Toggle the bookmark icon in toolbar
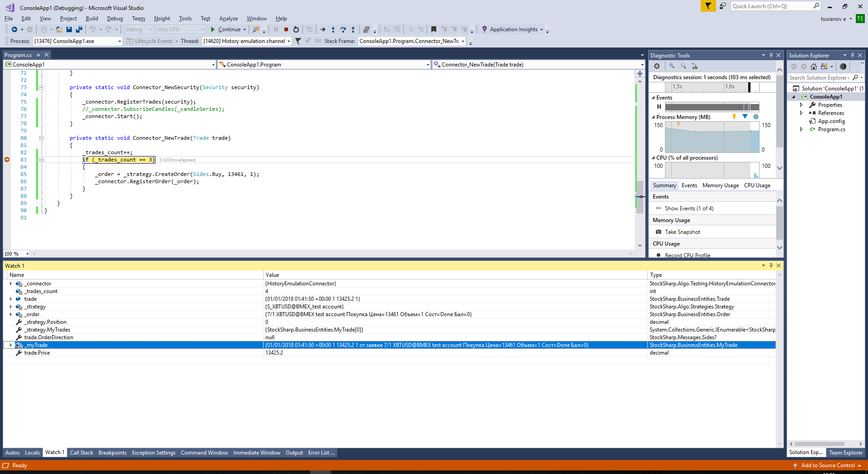This screenshot has width=868, height=474. [434, 29]
